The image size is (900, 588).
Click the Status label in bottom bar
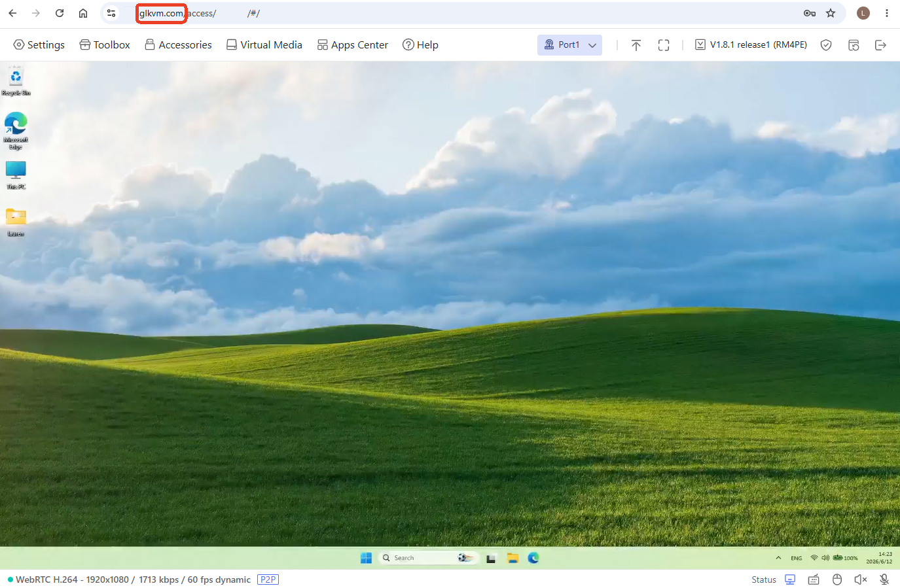pyautogui.click(x=764, y=579)
